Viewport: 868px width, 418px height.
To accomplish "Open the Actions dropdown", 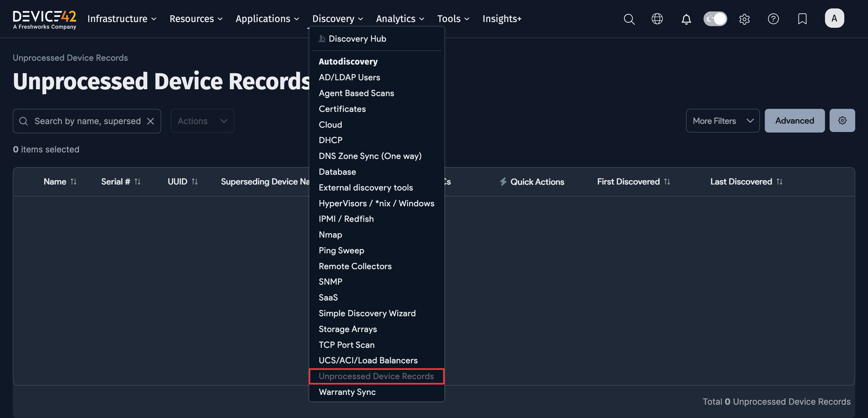I will click(x=202, y=121).
